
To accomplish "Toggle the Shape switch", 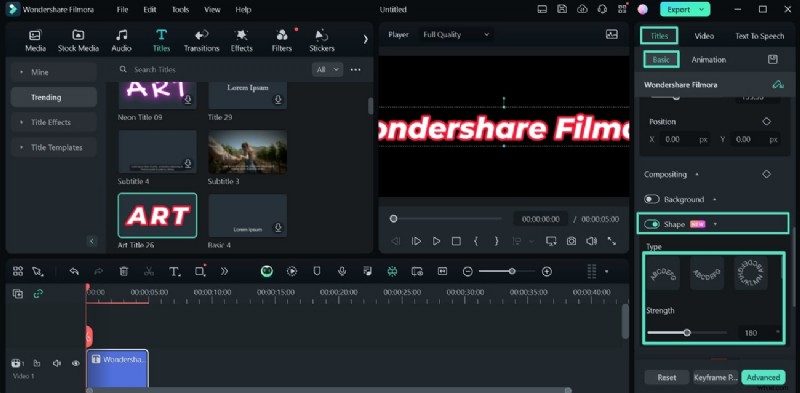I will (x=652, y=224).
